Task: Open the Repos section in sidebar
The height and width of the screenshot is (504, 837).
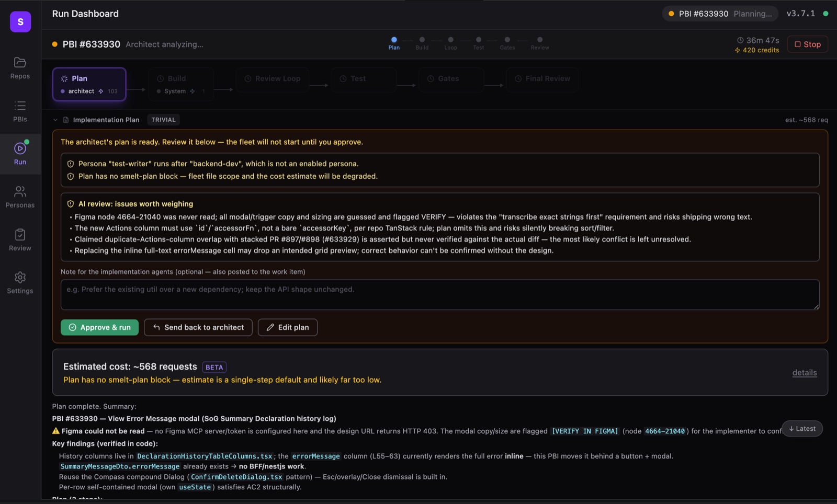Action: coord(20,68)
